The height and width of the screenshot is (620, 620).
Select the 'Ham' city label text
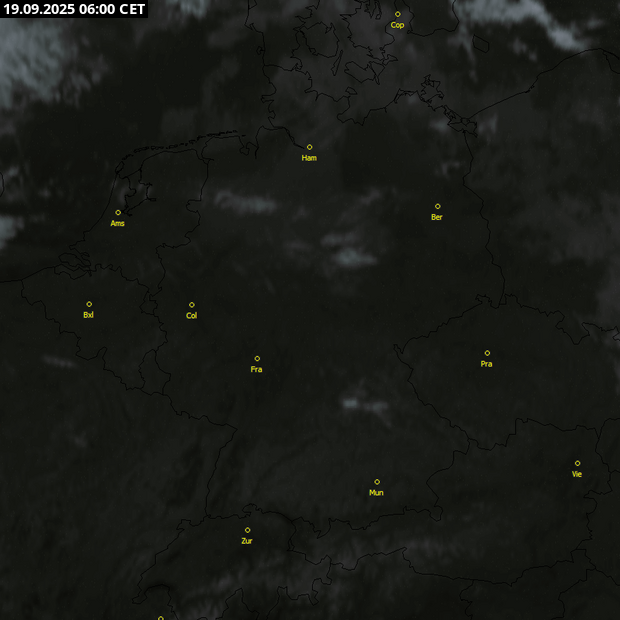point(309,158)
